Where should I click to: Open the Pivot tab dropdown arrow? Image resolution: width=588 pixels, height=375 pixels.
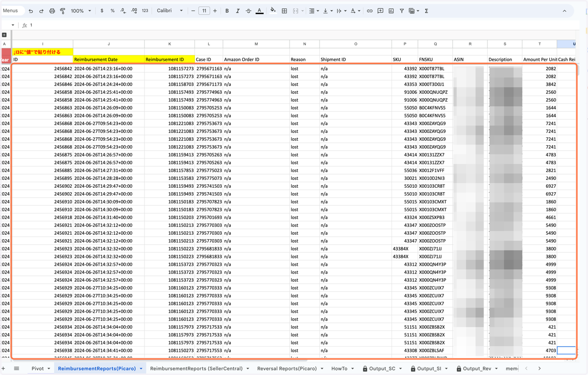click(49, 369)
